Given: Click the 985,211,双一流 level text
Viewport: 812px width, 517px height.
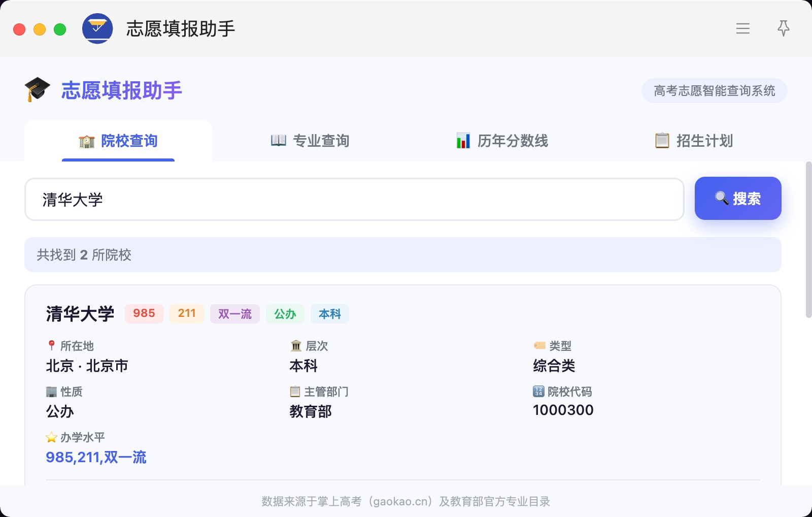Looking at the screenshot, I should tap(96, 457).
